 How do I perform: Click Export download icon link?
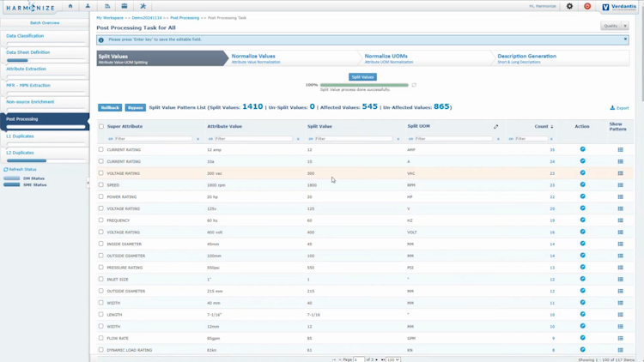pos(619,108)
